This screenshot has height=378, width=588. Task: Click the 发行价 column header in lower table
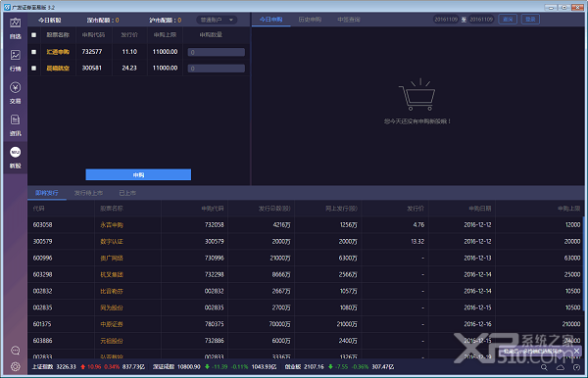point(416,209)
